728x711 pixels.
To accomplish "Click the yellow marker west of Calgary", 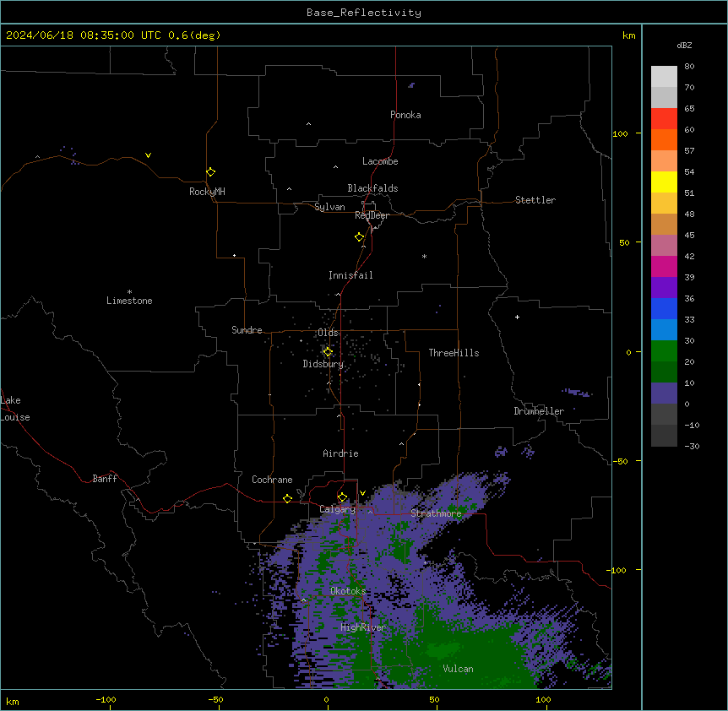I will click(x=287, y=498).
